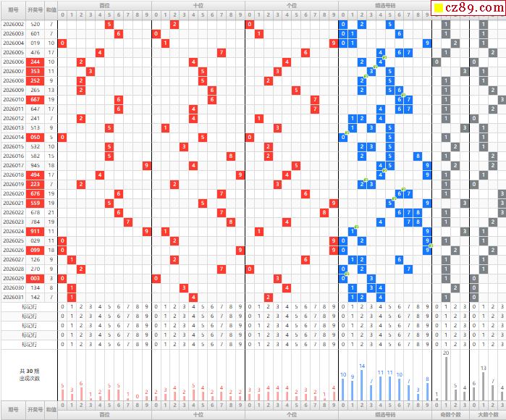
Task: Click highlighted draw number 244 for issue 2026006
Action: click(35, 62)
